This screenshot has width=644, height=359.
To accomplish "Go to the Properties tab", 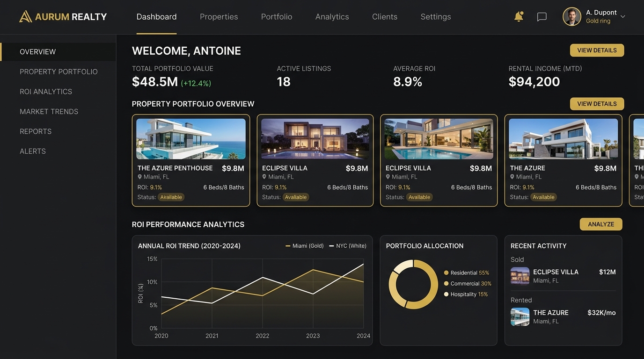I will [219, 17].
